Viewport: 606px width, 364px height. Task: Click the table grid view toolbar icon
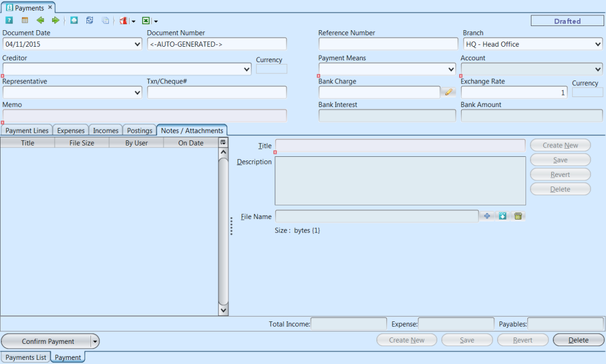tap(25, 21)
